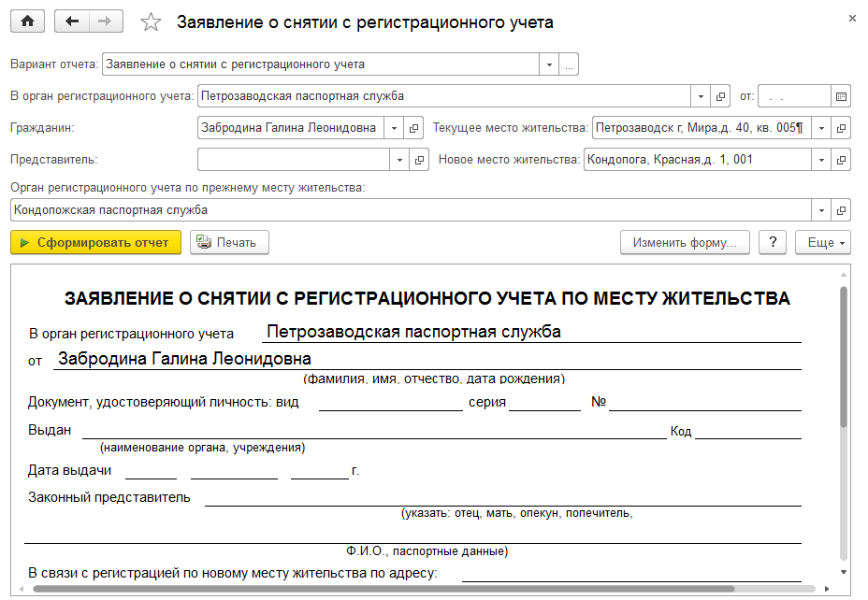Open the Петрозаводская паспортная служба record
This screenshot has height=600, width=868.
(x=721, y=96)
